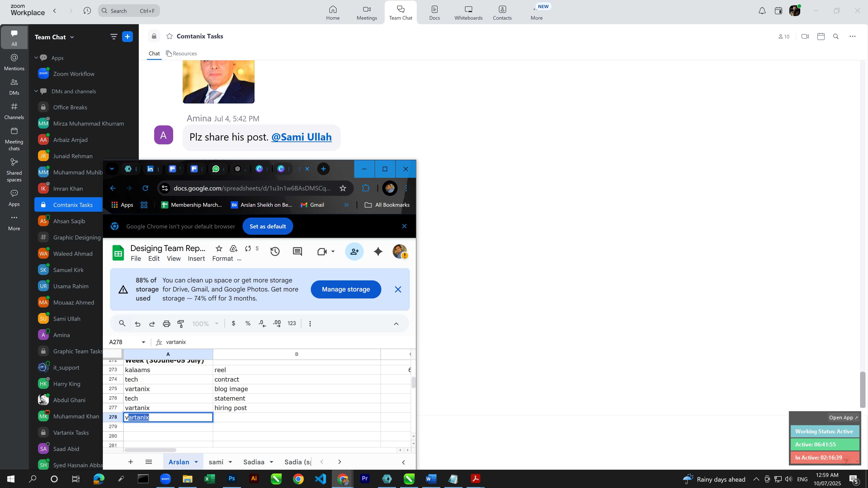Open the Gemini sparkle icon in Sheets
868x488 pixels.
(378, 252)
